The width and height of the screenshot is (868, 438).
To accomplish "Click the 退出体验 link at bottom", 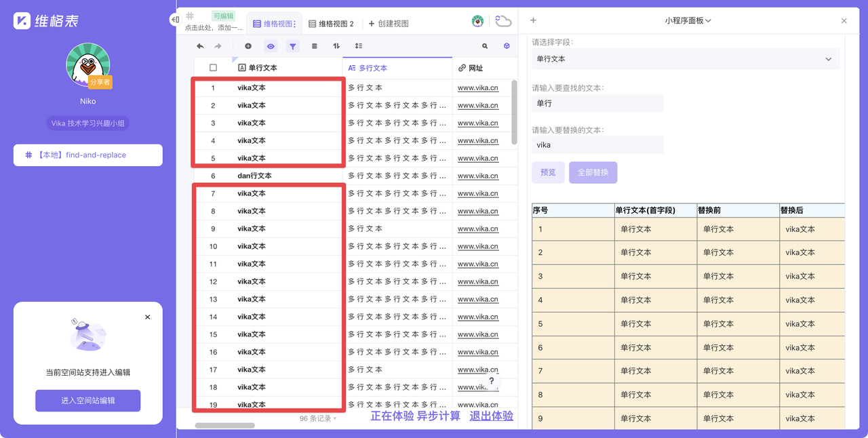I will 491,416.
